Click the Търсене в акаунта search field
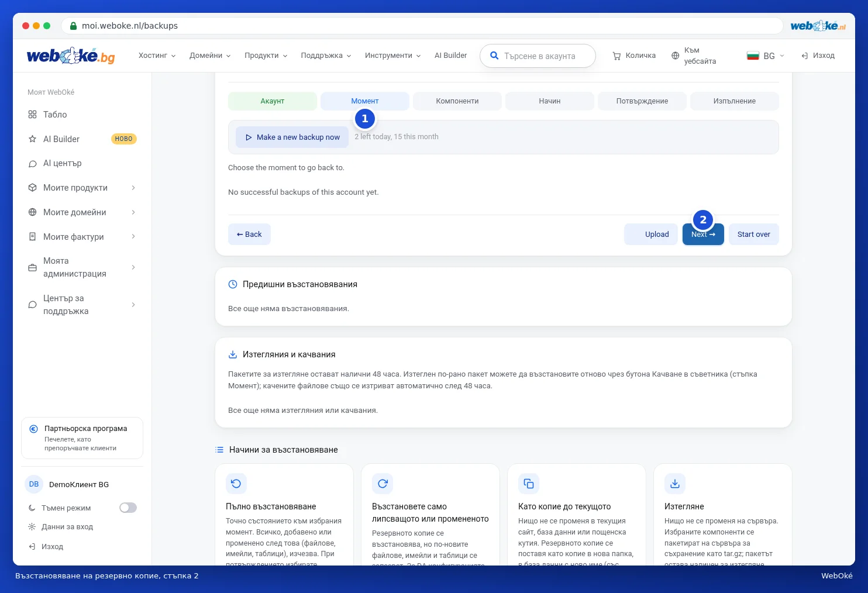868x593 pixels. tap(538, 56)
